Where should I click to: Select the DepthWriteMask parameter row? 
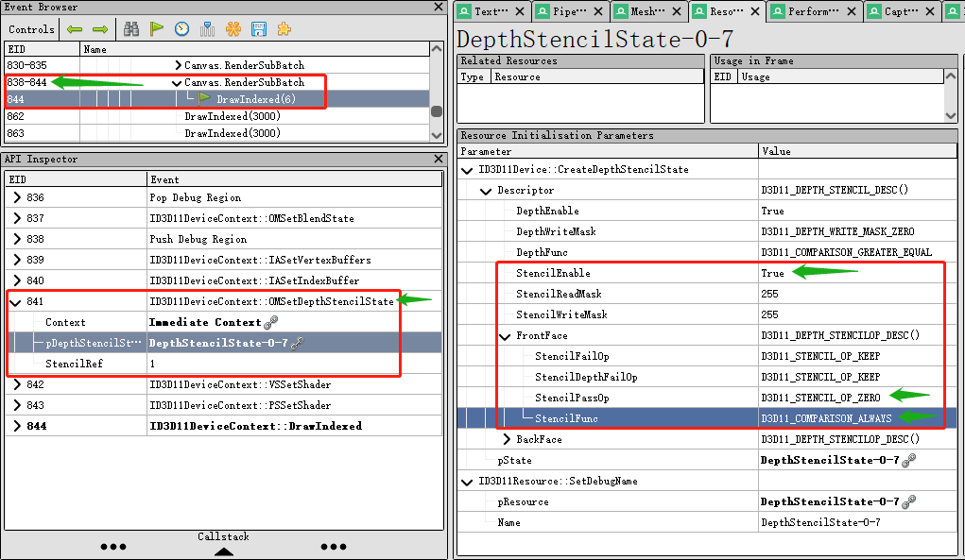[x=707, y=231]
